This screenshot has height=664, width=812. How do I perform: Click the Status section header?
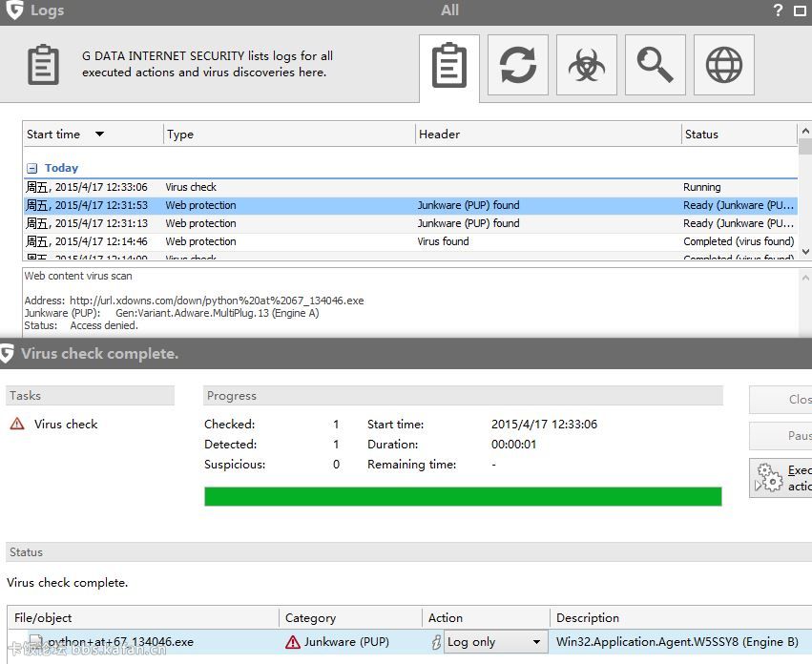[x=408, y=552]
